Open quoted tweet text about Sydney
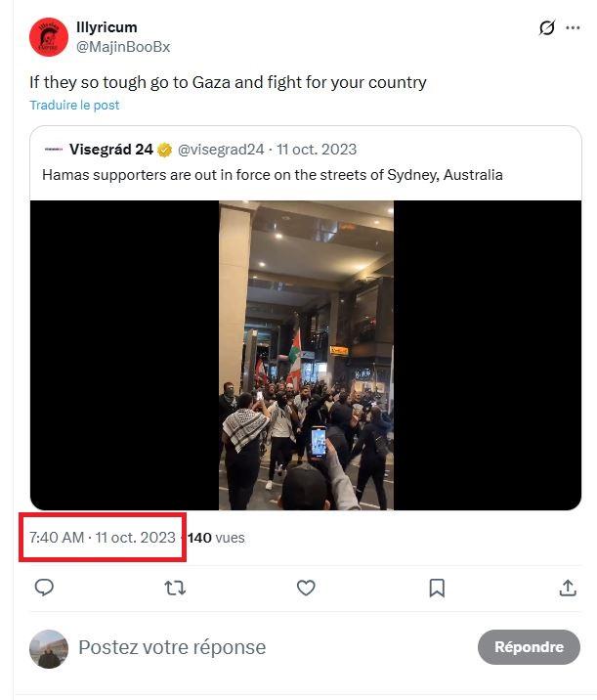 tap(272, 175)
